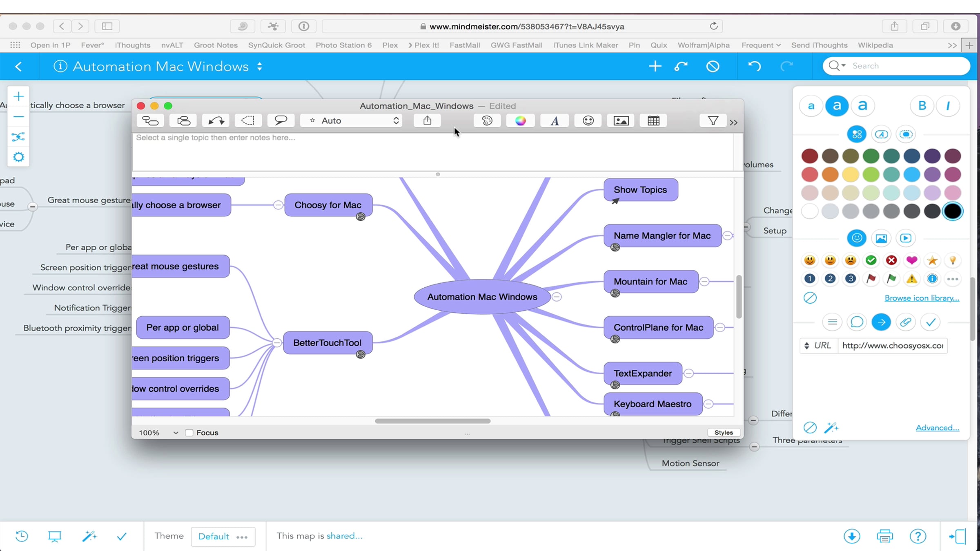Collapse the Name Mangler for Mac branch

727,236
